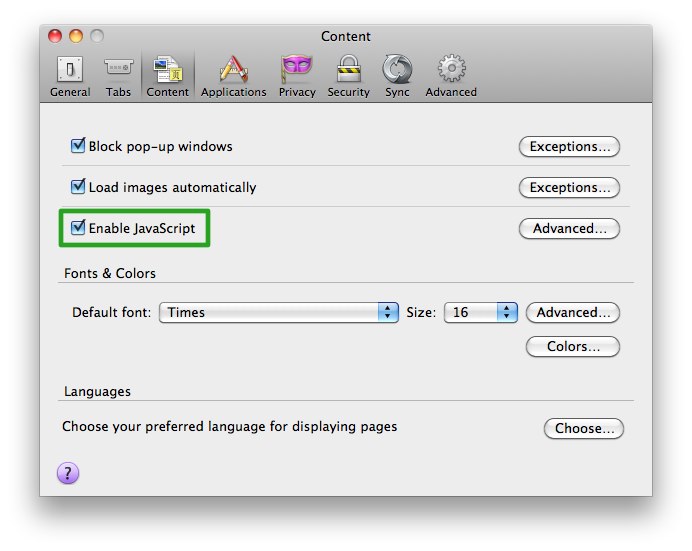
Task: Open the Privacy mask icon
Action: click(297, 69)
